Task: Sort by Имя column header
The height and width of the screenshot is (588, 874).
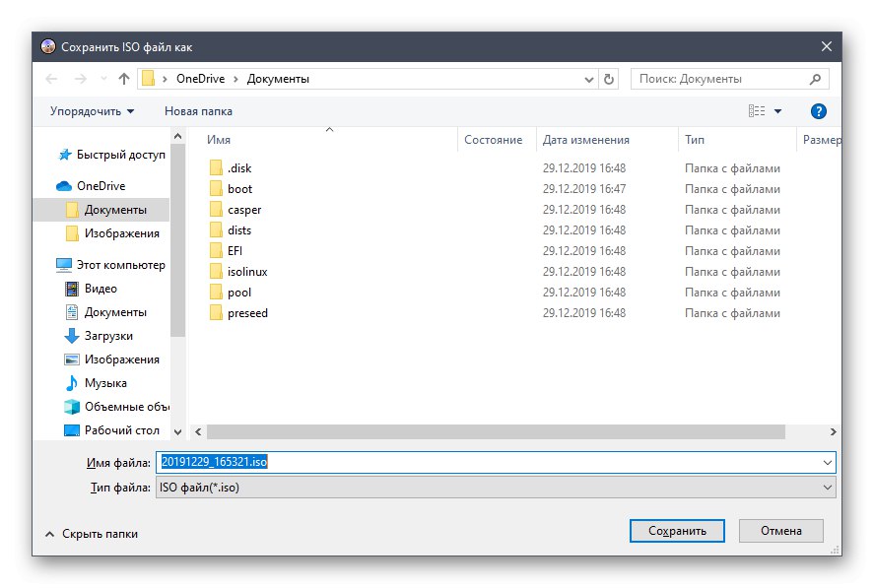Action: (x=219, y=140)
